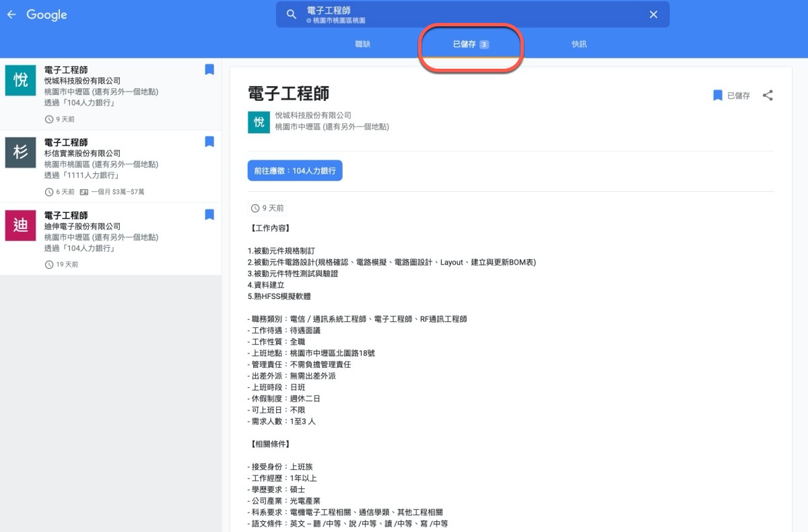The width and height of the screenshot is (808, 532).
Task: Click 透過「1111人力銀行」 source text
Action: pos(83,175)
